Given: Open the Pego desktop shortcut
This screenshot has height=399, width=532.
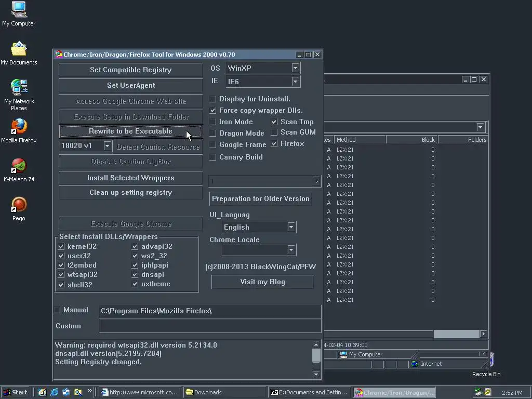Looking at the screenshot, I should click(x=19, y=209).
